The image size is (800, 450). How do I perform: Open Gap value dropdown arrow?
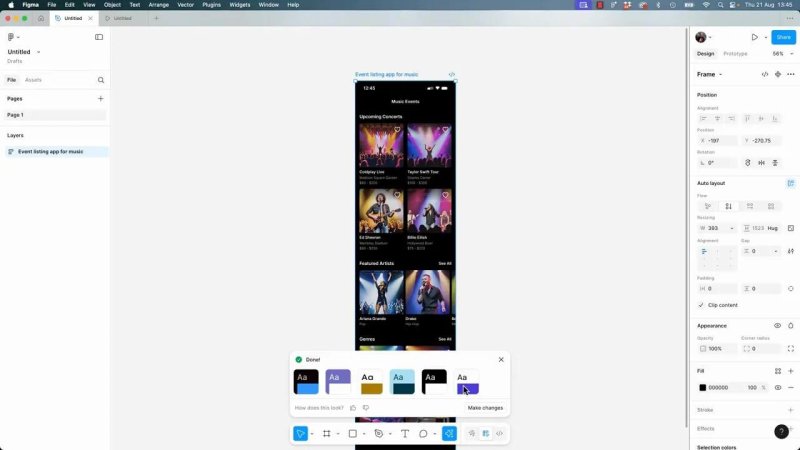coord(776,251)
